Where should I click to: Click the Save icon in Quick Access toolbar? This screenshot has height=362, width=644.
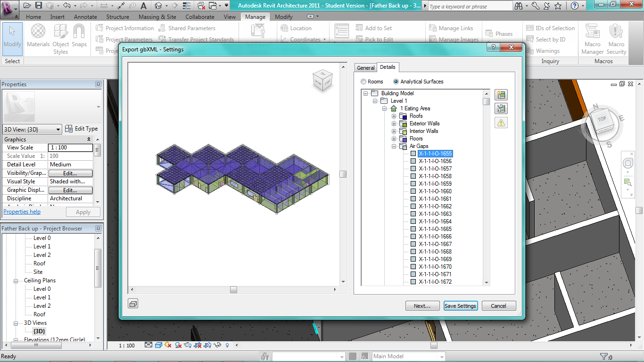tap(38, 6)
